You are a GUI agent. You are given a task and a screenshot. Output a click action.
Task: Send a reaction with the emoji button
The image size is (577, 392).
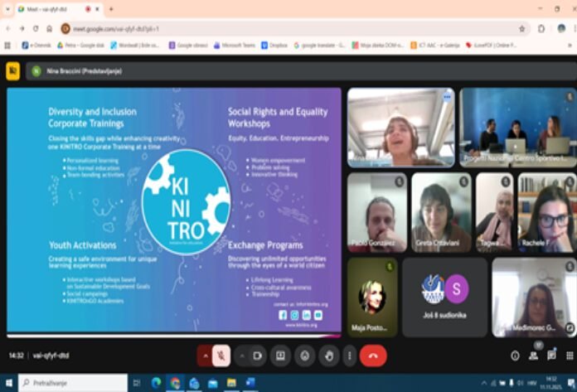pyautogui.click(x=305, y=356)
